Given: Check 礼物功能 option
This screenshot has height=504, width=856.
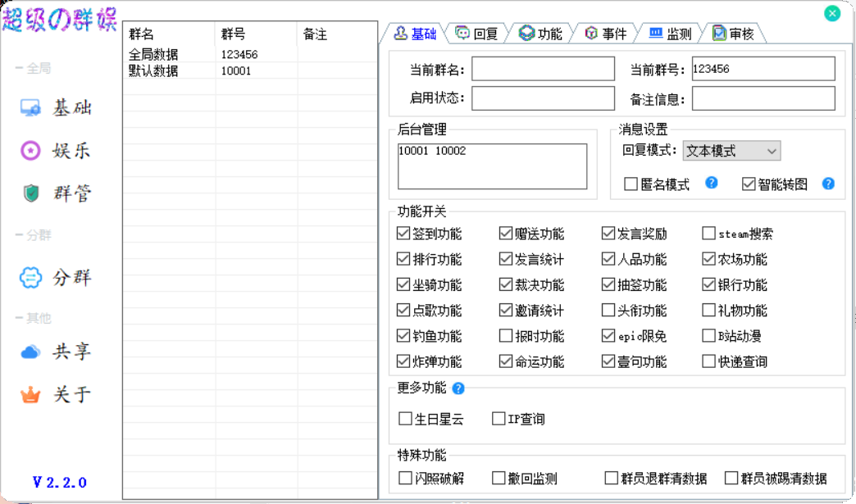Looking at the screenshot, I should [708, 310].
